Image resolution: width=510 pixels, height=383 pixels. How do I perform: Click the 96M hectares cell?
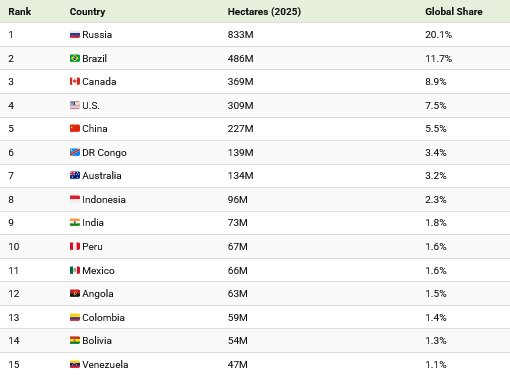pyautogui.click(x=238, y=199)
